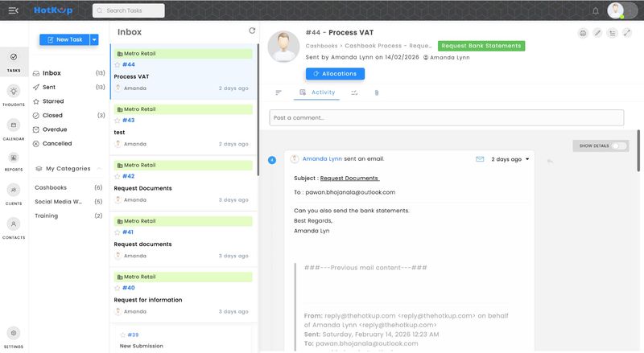644x353 pixels.
Task: Open email options dropdown next to 2 days ago
Action: pos(527,159)
